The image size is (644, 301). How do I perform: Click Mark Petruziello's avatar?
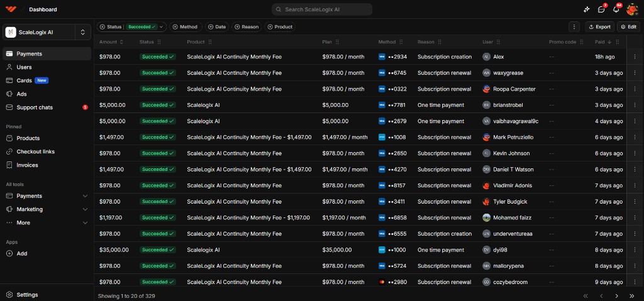[x=486, y=137]
